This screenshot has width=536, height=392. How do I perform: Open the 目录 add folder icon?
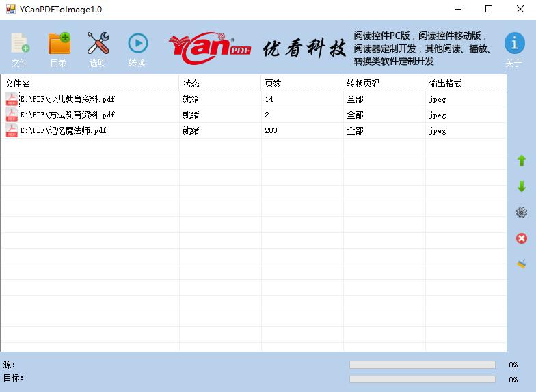pyautogui.click(x=59, y=44)
